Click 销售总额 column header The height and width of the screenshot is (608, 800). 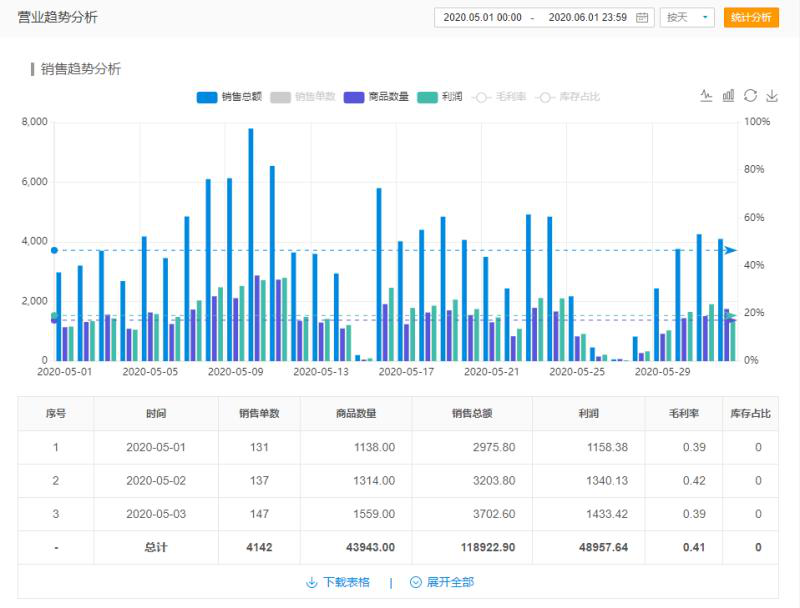click(x=472, y=414)
